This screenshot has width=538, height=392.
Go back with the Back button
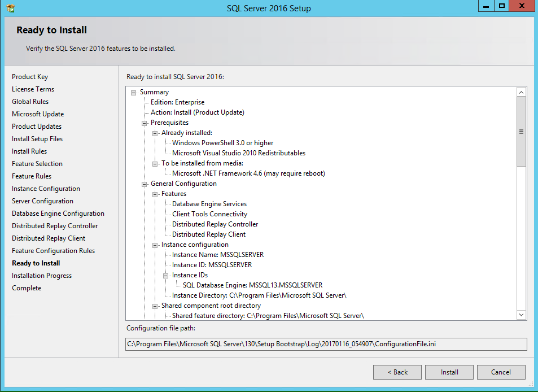[397, 372]
